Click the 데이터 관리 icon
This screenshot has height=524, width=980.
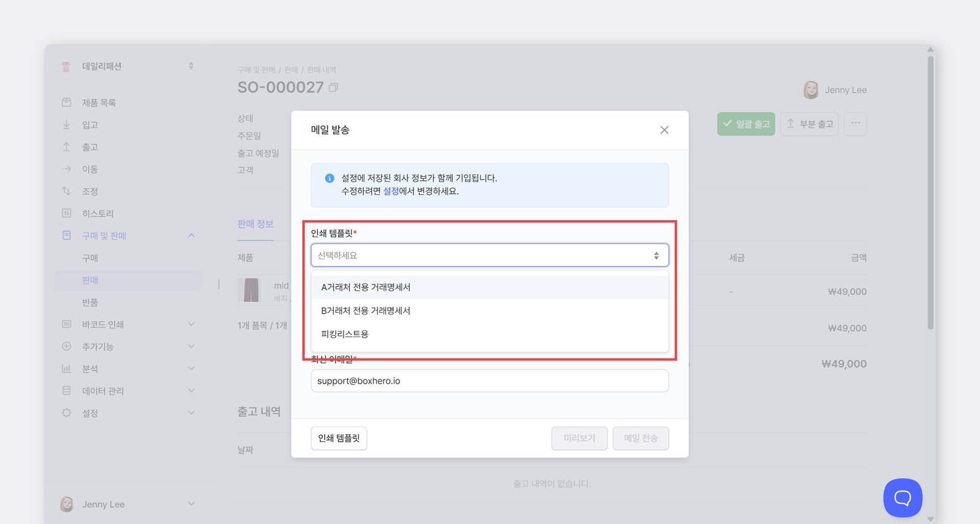67,390
